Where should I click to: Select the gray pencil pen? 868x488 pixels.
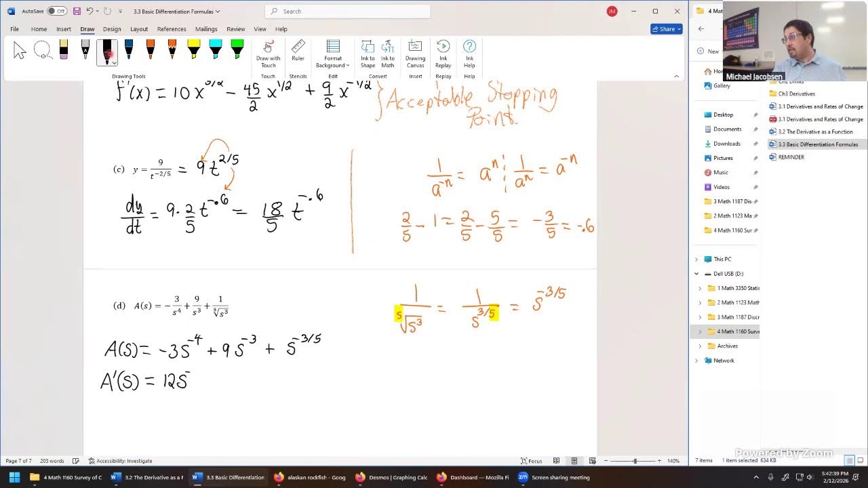[85, 50]
